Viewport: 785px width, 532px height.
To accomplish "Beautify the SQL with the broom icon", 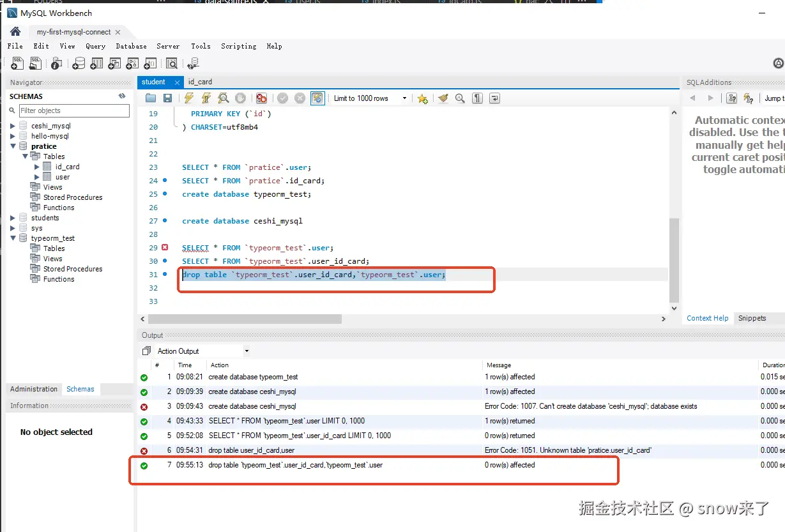I will pyautogui.click(x=443, y=98).
